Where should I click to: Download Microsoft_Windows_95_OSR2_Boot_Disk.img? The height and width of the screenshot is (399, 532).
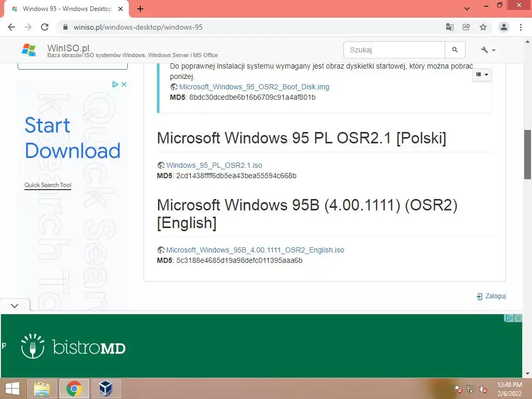click(254, 87)
